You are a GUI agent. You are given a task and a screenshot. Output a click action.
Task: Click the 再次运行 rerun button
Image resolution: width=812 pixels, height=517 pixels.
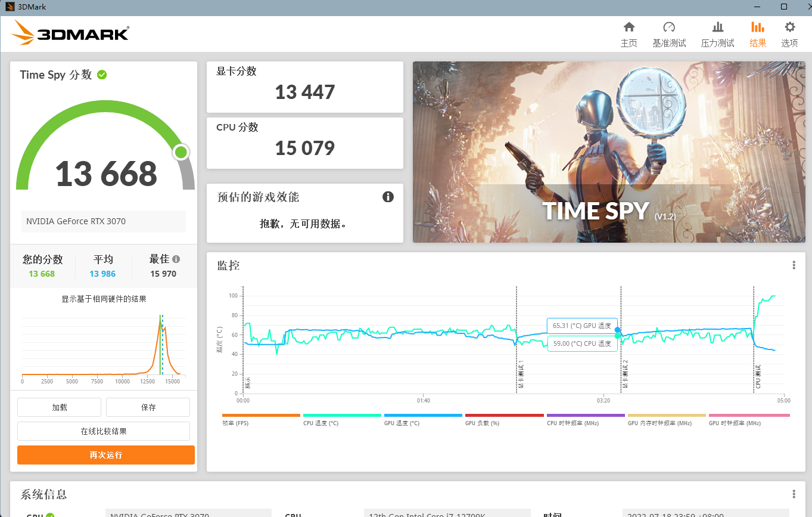click(105, 454)
